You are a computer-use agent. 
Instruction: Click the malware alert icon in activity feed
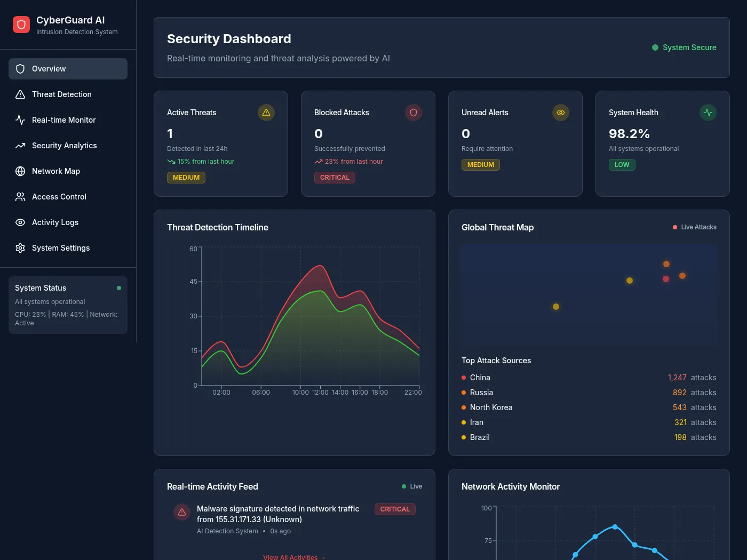[x=182, y=512]
